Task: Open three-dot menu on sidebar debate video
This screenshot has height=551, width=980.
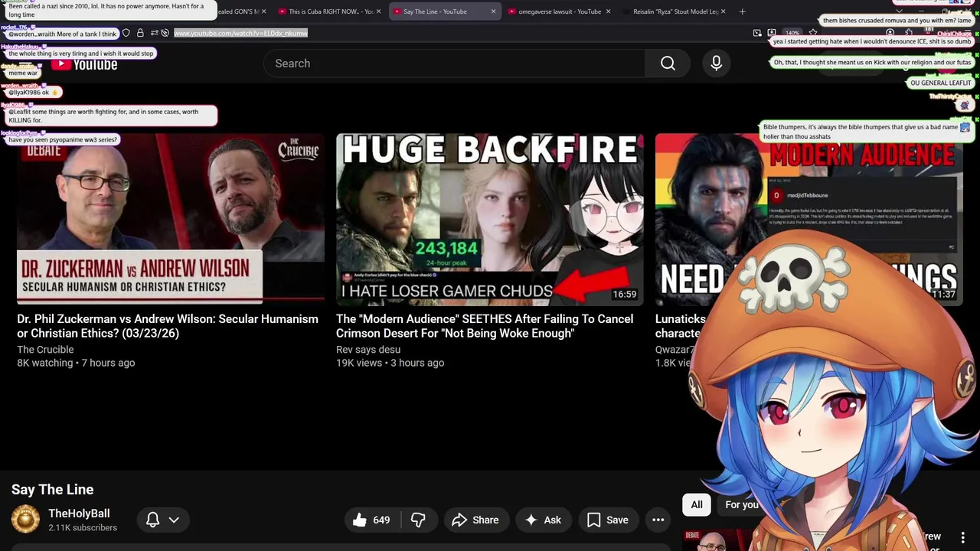Action: pos(962,537)
